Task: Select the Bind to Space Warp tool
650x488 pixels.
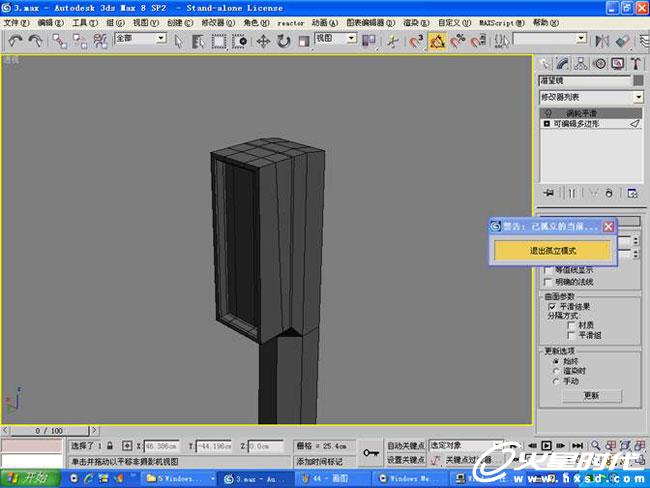Action: (100, 41)
